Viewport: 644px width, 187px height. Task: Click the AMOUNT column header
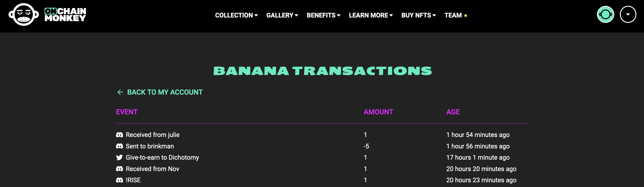[x=378, y=112]
